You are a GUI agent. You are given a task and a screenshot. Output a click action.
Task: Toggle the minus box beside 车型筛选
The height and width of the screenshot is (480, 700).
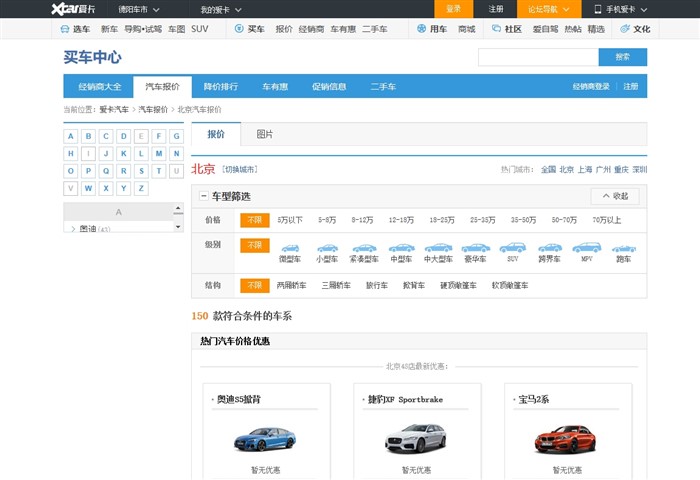point(204,196)
